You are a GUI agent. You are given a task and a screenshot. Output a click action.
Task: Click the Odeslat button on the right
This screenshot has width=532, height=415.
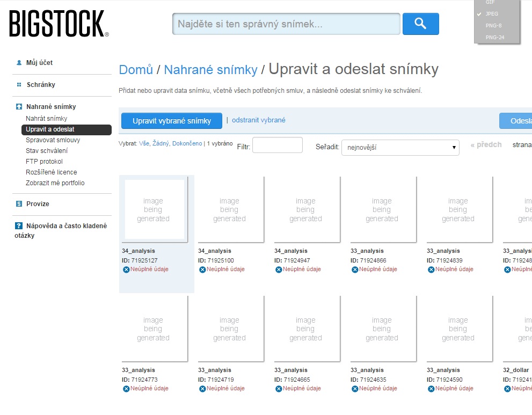click(x=516, y=121)
